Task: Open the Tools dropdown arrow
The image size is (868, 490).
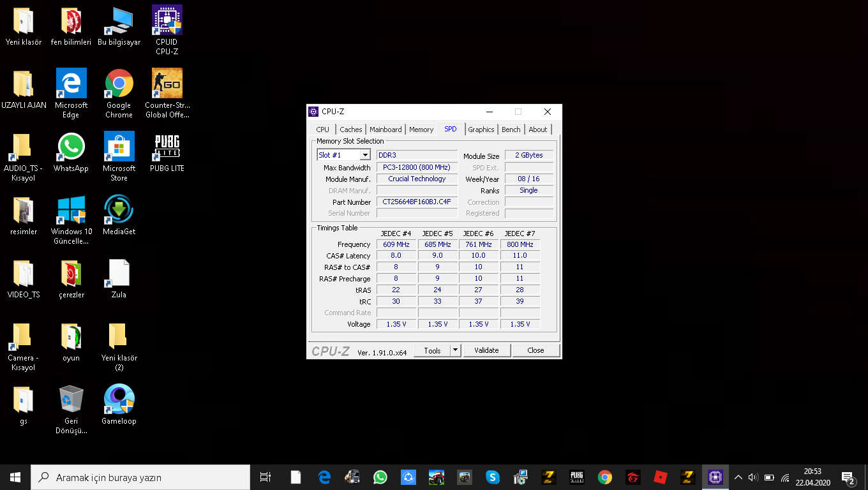Action: click(x=455, y=350)
